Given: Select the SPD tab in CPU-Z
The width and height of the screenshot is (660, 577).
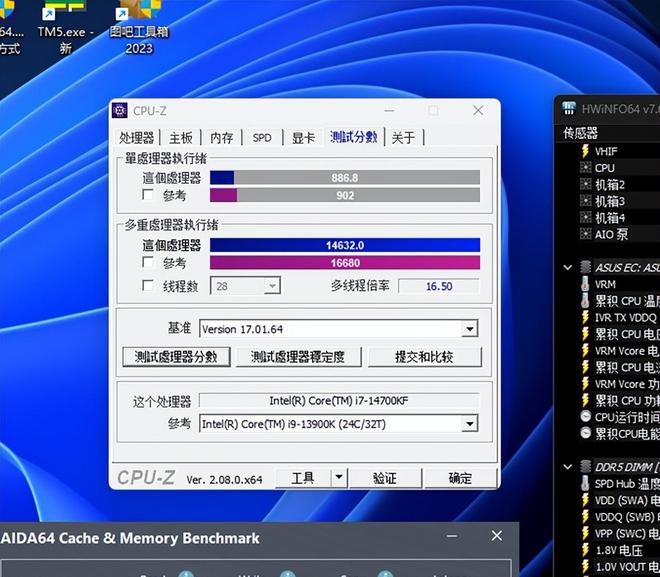Looking at the screenshot, I should [x=262, y=138].
